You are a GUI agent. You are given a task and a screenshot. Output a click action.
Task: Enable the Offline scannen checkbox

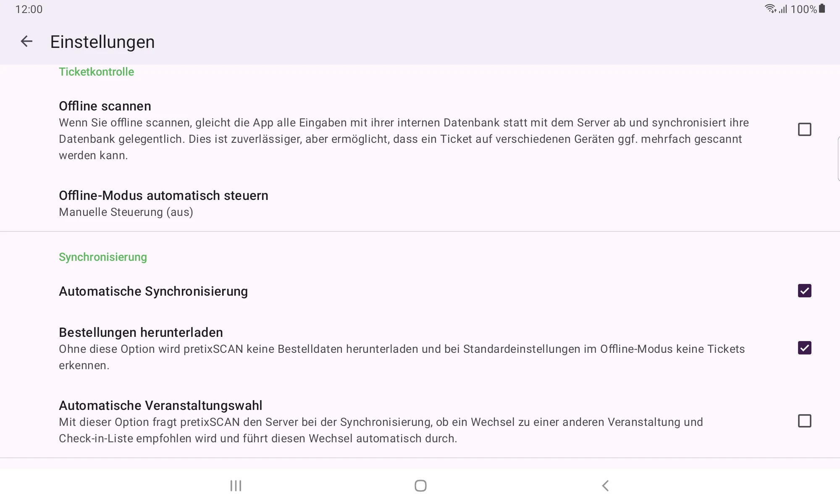click(804, 129)
